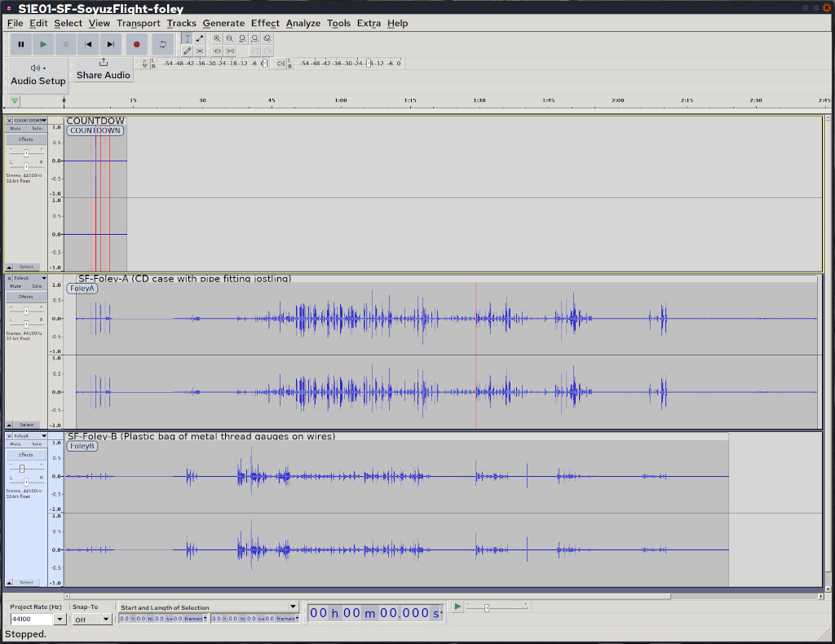Screen dimensions: 835x644
Task: Collapse the FoleyB track
Action: [9, 582]
